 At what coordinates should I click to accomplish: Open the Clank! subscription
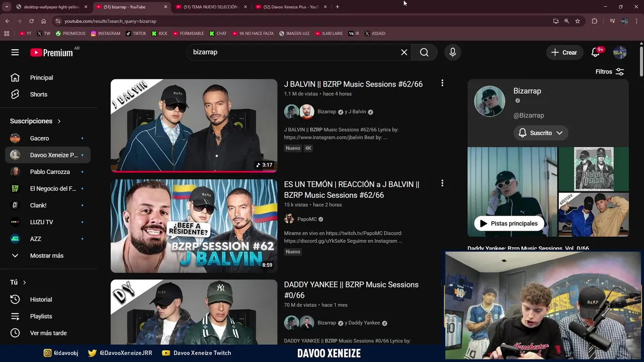click(x=48, y=205)
